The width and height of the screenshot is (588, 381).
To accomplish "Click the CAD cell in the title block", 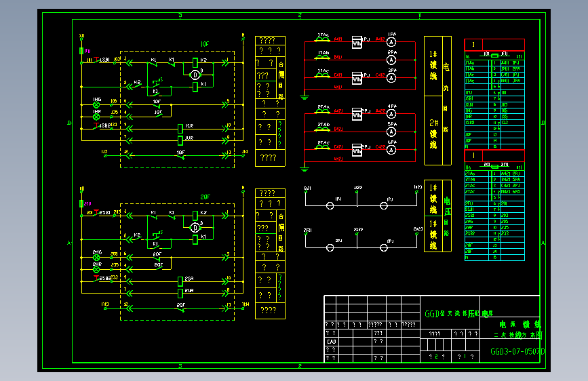I will coord(332,342).
